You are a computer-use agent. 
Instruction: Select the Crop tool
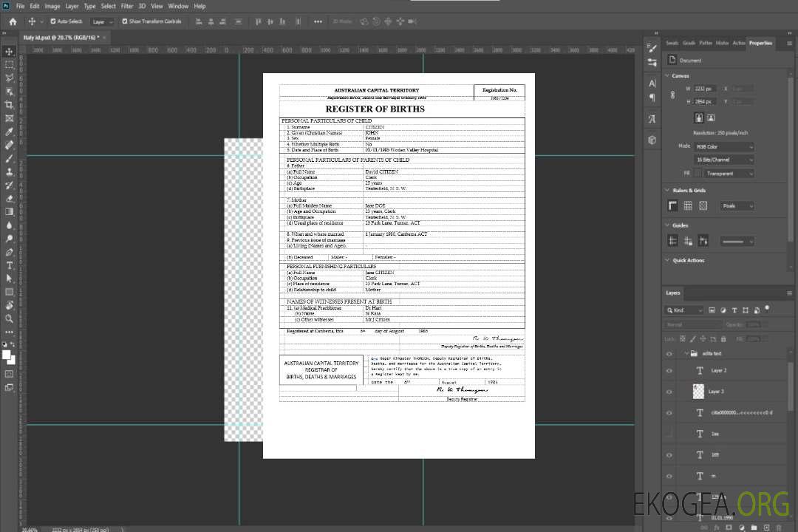click(10, 105)
